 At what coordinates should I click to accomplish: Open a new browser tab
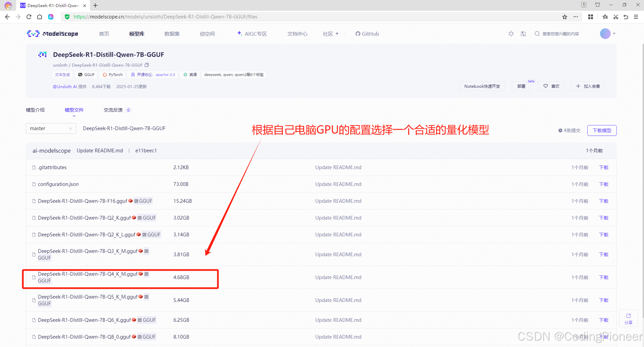[x=95, y=5]
